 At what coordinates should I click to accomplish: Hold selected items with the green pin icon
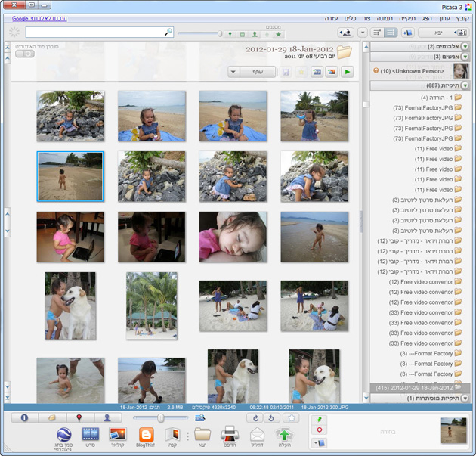tap(320, 420)
